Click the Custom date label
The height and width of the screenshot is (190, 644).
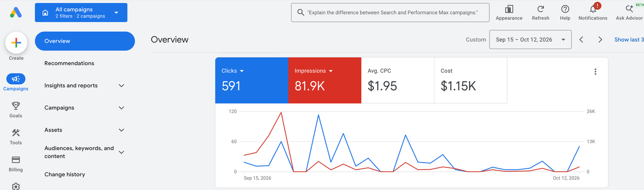(476, 39)
